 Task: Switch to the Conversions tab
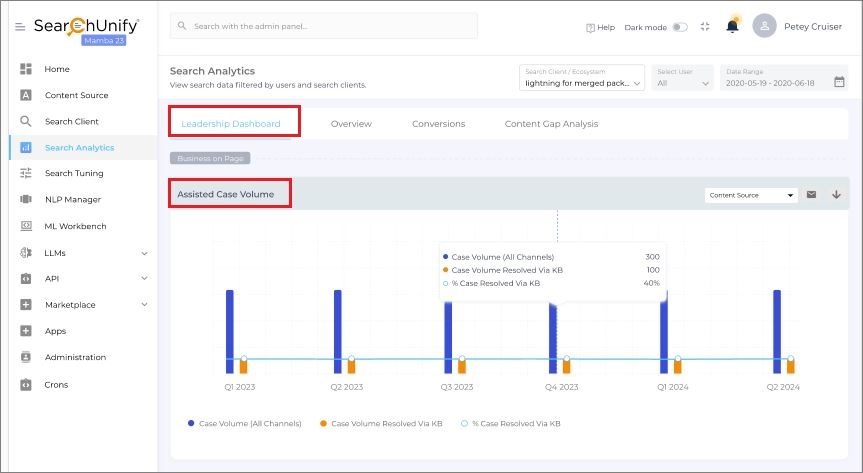tap(438, 124)
